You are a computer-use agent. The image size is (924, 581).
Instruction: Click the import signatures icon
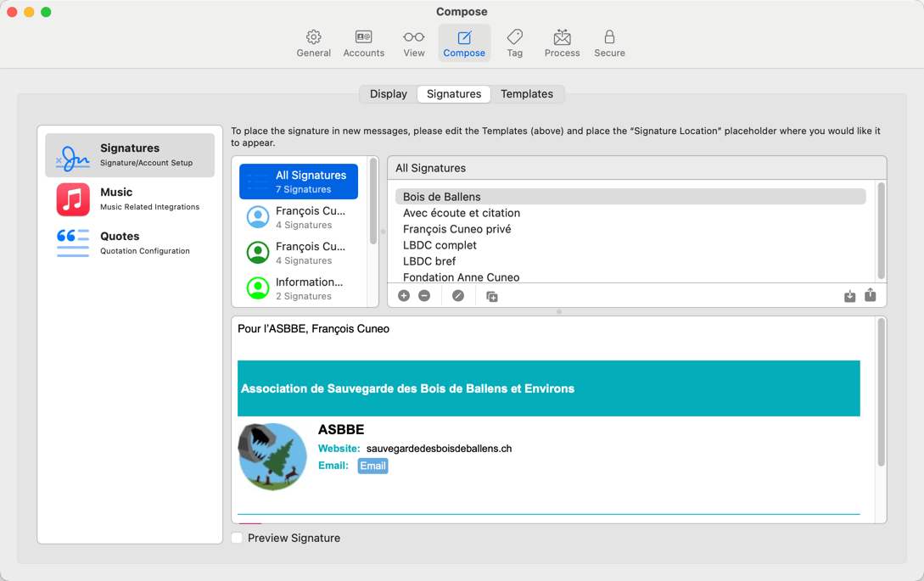click(849, 296)
